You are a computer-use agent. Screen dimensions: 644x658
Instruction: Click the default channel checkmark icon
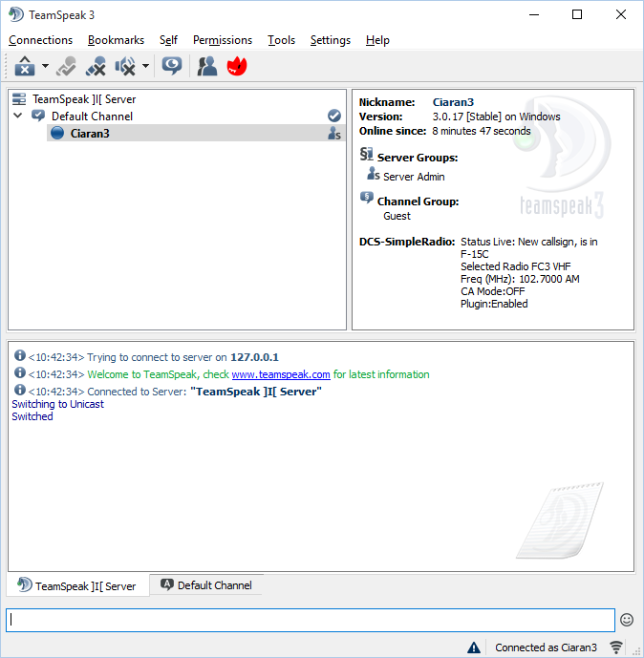333,116
